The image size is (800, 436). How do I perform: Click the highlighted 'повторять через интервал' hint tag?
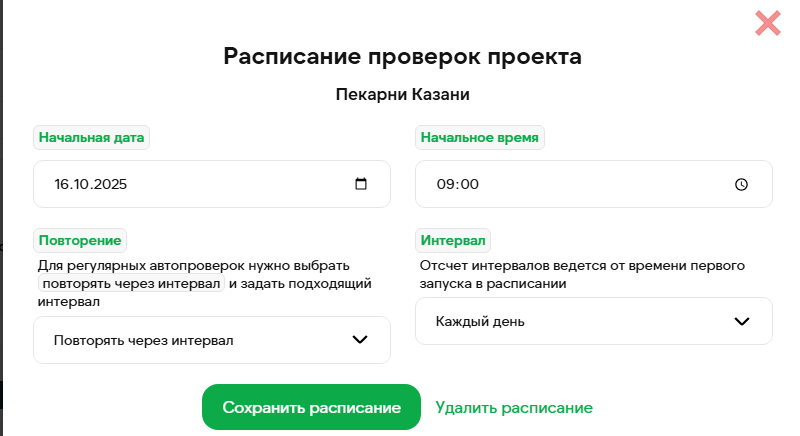click(131, 283)
